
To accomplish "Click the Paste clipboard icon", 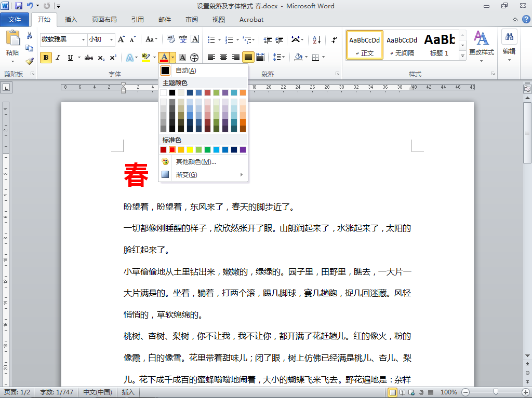I will pyautogui.click(x=12, y=38).
